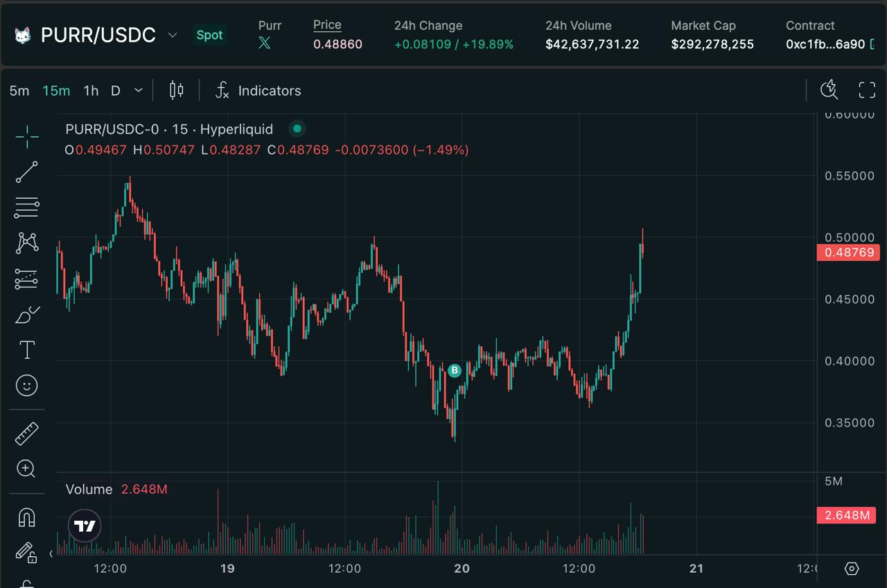The height and width of the screenshot is (588, 887).
Task: Copy the contract address icon
Action: pyautogui.click(x=872, y=44)
